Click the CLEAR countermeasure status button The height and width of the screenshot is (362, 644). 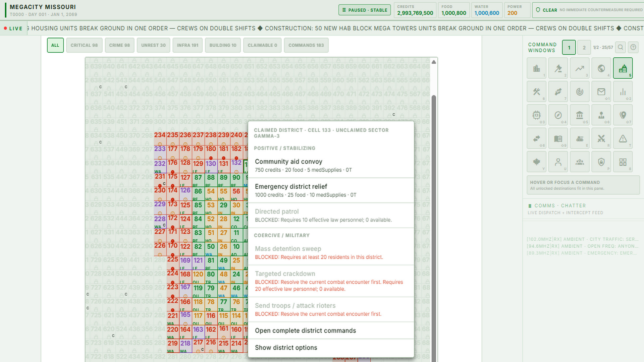point(588,10)
